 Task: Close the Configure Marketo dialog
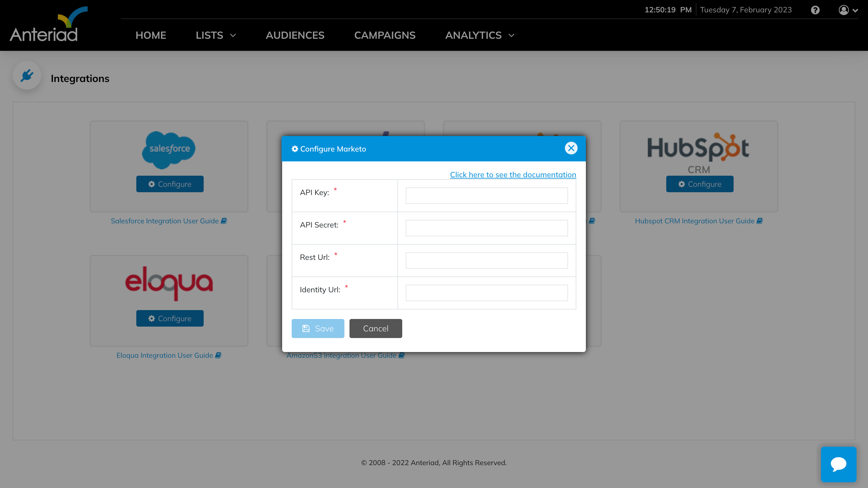[571, 148]
